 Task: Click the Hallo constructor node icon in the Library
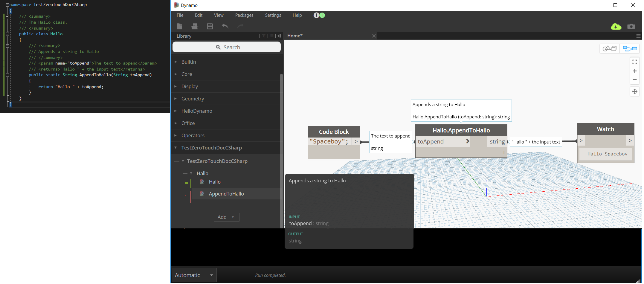click(202, 182)
